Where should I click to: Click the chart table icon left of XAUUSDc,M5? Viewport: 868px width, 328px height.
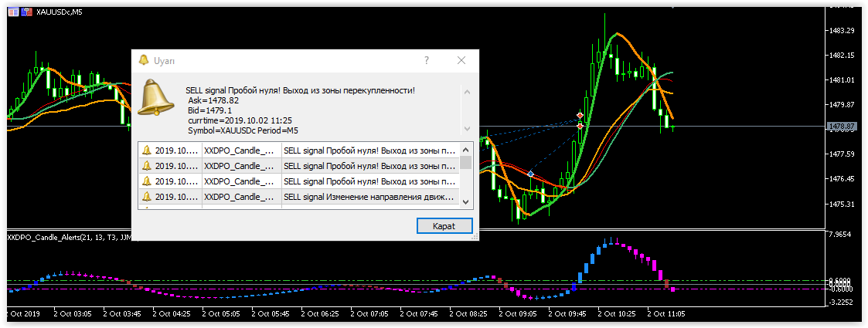pos(13,12)
